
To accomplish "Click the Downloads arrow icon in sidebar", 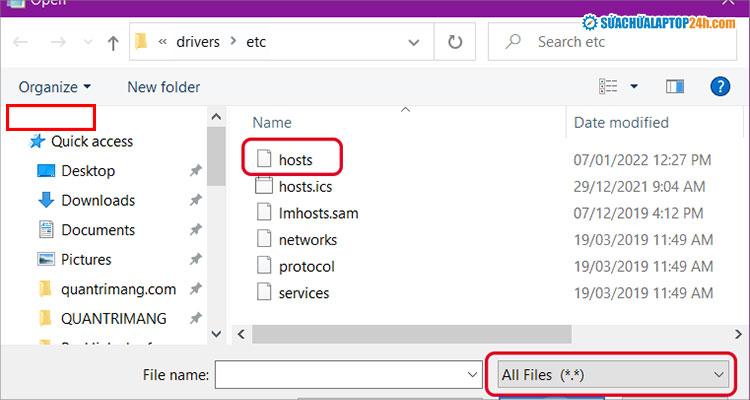I will [x=46, y=200].
